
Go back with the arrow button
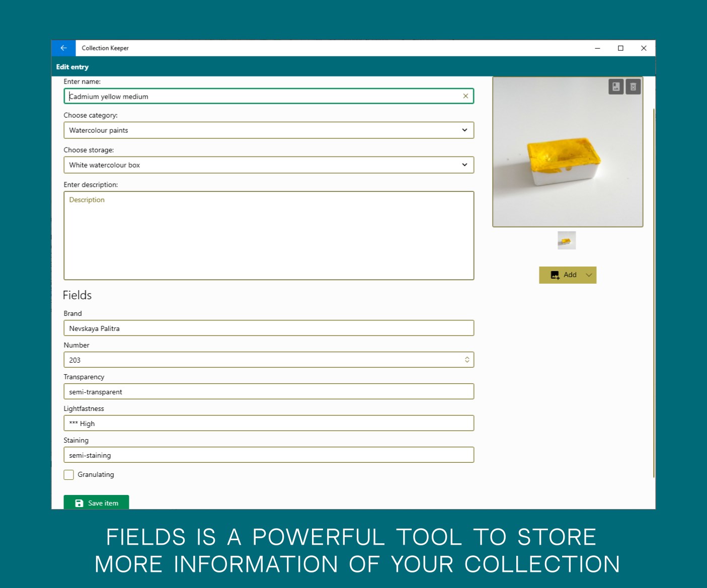point(63,48)
